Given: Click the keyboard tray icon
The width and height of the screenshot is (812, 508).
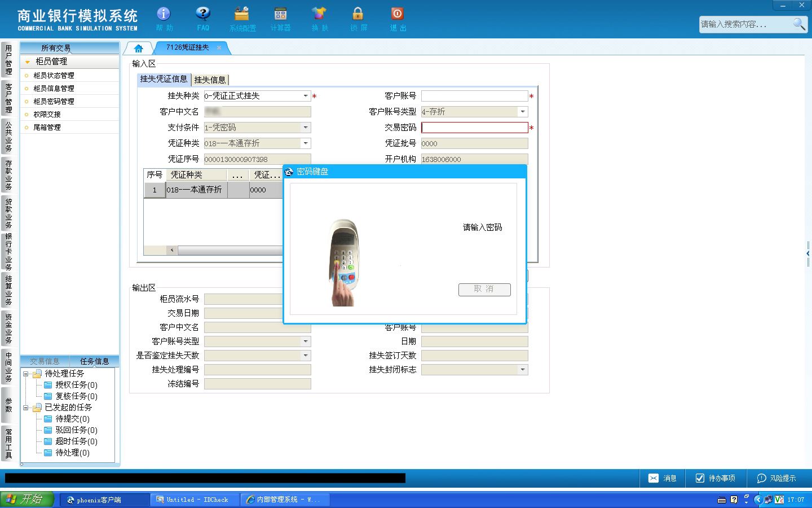Looking at the screenshot, I should 722,500.
